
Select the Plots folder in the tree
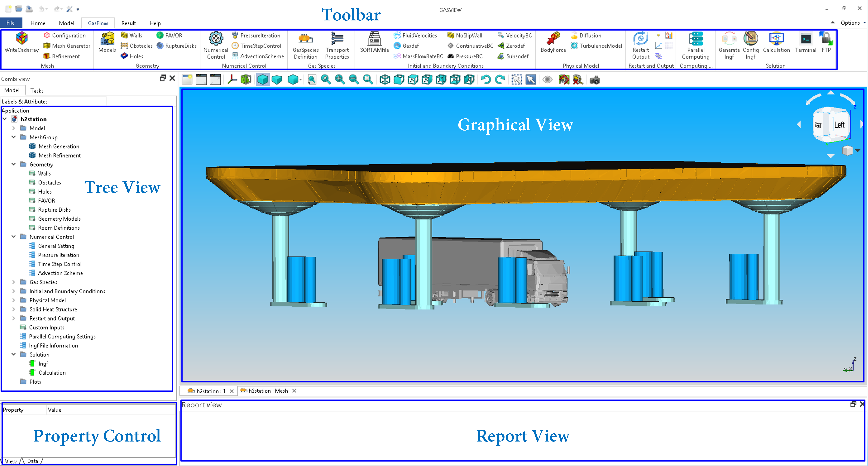point(35,382)
